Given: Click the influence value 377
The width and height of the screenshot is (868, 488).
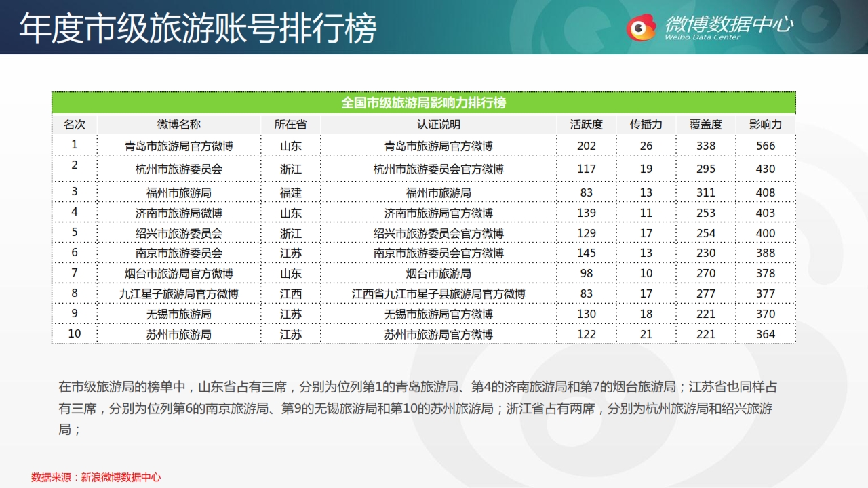Looking at the screenshot, I should (x=766, y=293).
